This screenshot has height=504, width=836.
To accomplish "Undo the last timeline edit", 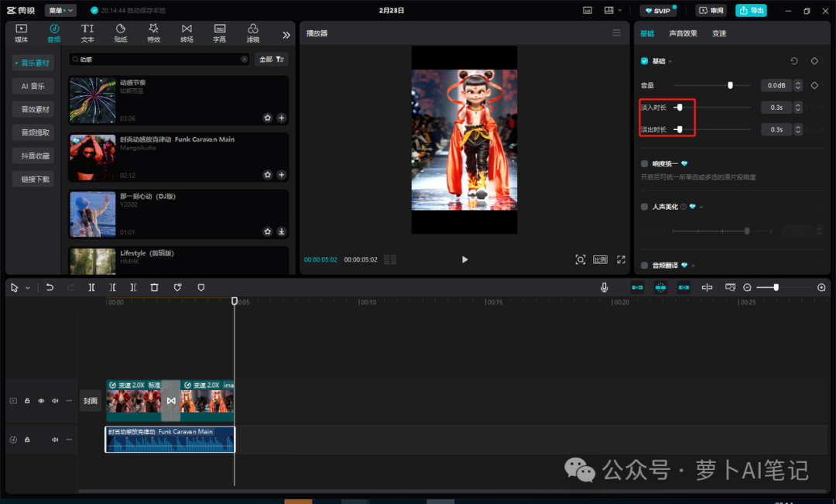I will coord(50,287).
